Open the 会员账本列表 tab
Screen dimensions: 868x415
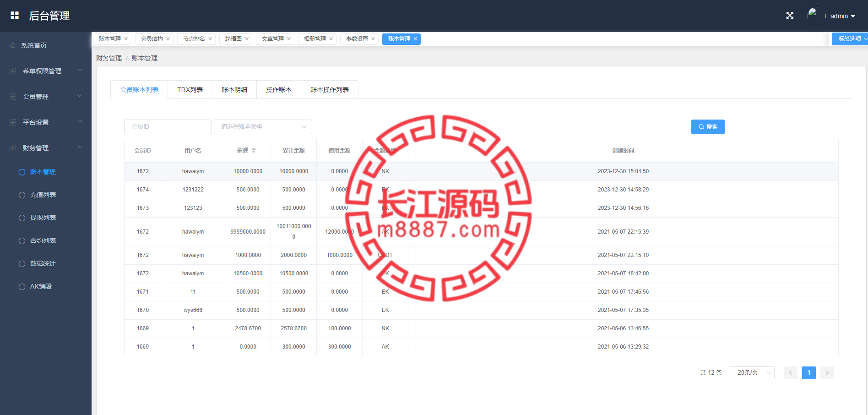[x=139, y=90]
